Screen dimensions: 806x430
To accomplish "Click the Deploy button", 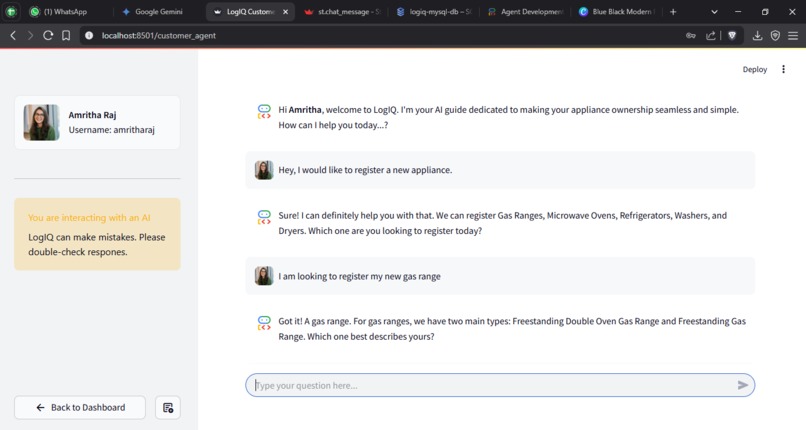I will (755, 69).
